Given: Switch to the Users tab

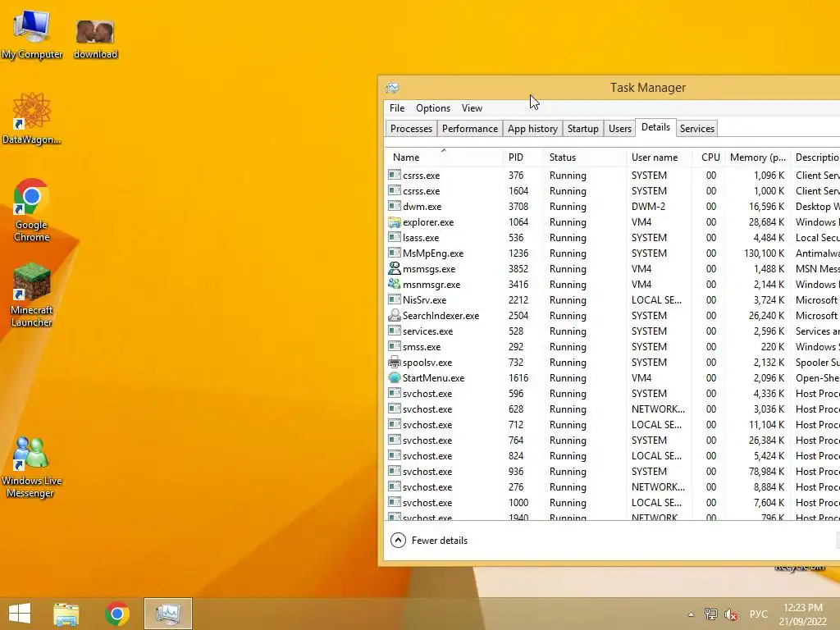Looking at the screenshot, I should (x=620, y=129).
